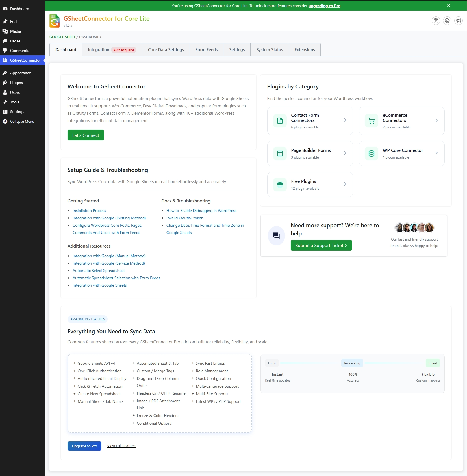Click the megaphone announcements icon
Screen dimensions: 467x476
tap(459, 21)
